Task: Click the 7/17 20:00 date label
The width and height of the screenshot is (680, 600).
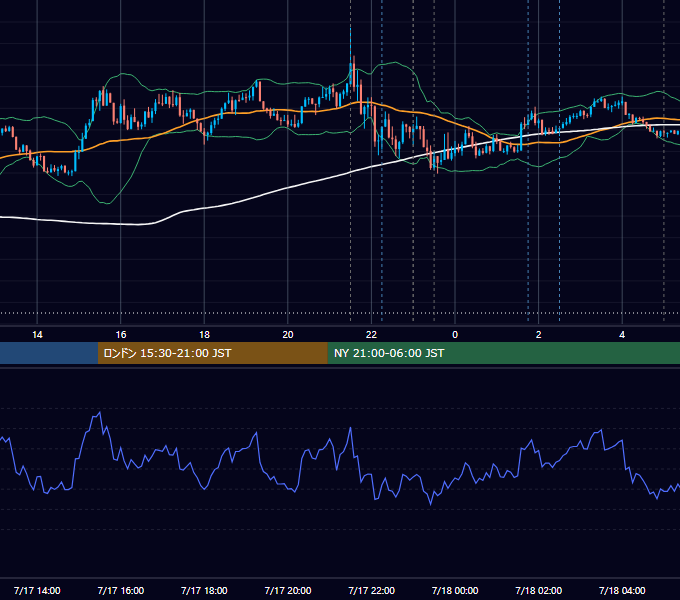Action: click(288, 590)
